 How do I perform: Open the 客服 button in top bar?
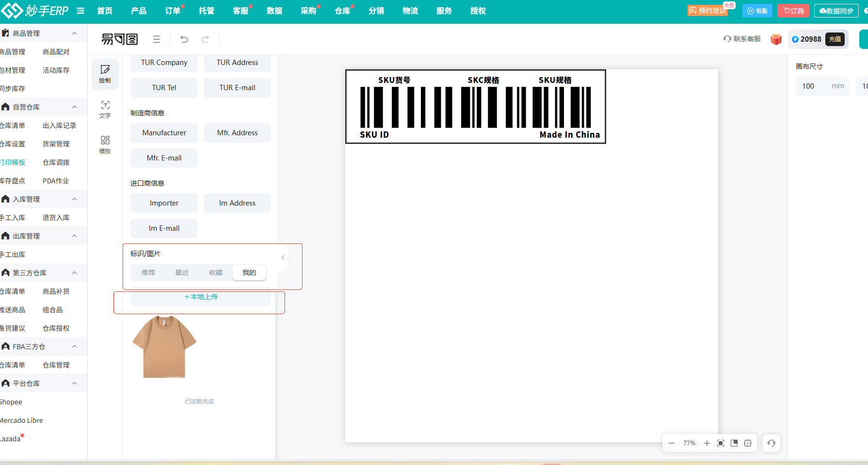click(x=757, y=11)
